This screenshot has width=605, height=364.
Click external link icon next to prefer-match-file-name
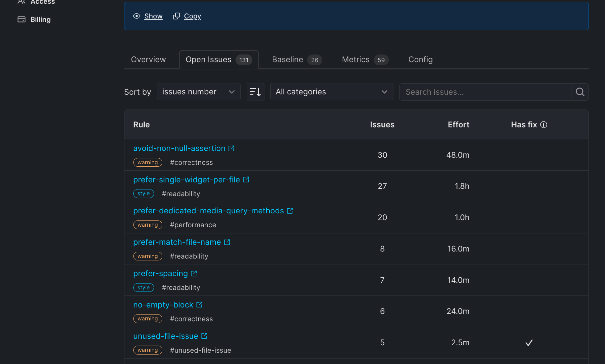click(227, 242)
